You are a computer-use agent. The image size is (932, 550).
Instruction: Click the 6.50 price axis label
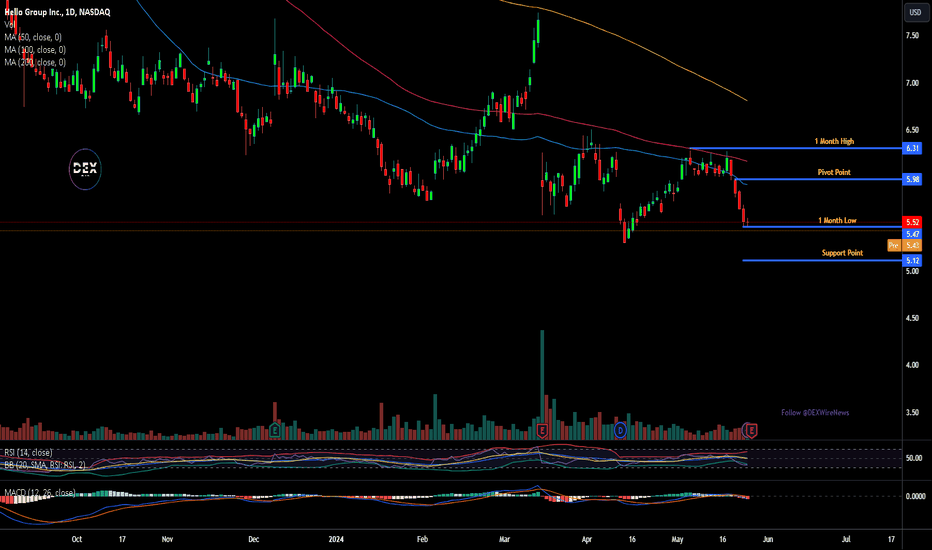click(912, 130)
